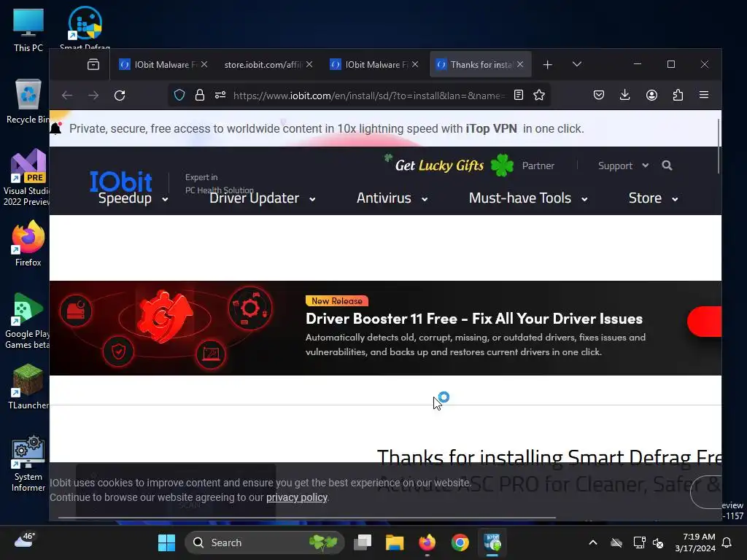Image resolution: width=747 pixels, height=560 pixels.
Task: Click notification bell icon on banner
Action: point(55,128)
